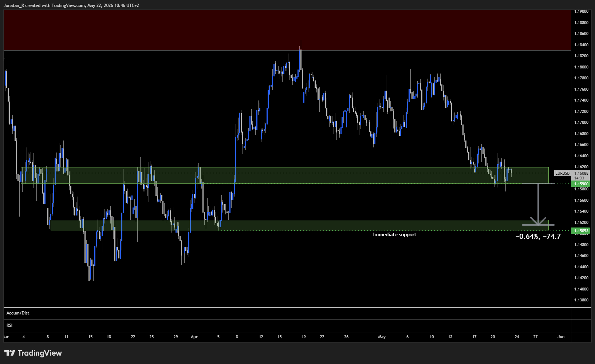Click the date 24 on the time axis

click(517, 337)
